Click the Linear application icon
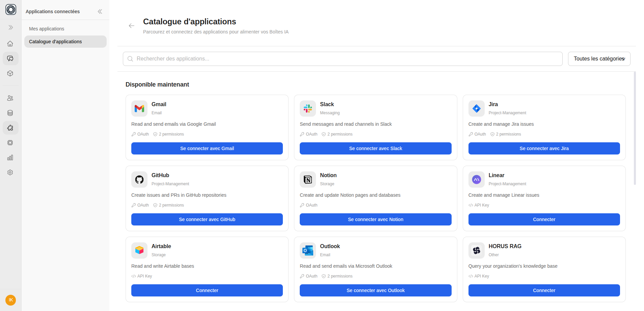 point(476,179)
